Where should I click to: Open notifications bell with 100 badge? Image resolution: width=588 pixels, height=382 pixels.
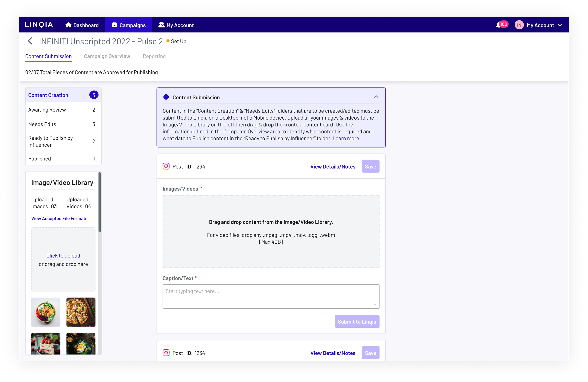(x=499, y=25)
